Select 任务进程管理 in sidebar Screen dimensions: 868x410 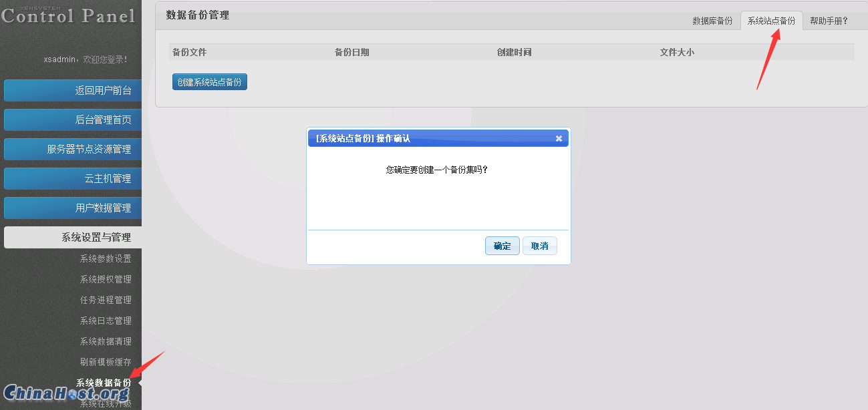(106, 300)
